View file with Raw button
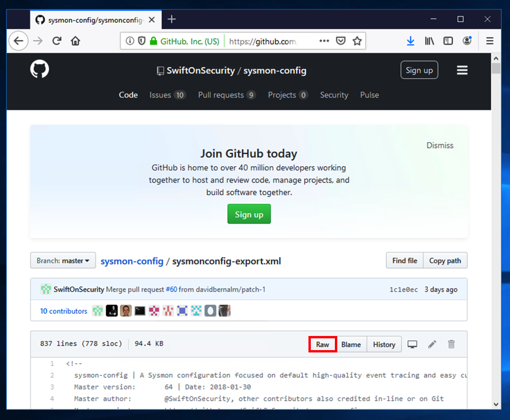The image size is (510, 420). 323,344
